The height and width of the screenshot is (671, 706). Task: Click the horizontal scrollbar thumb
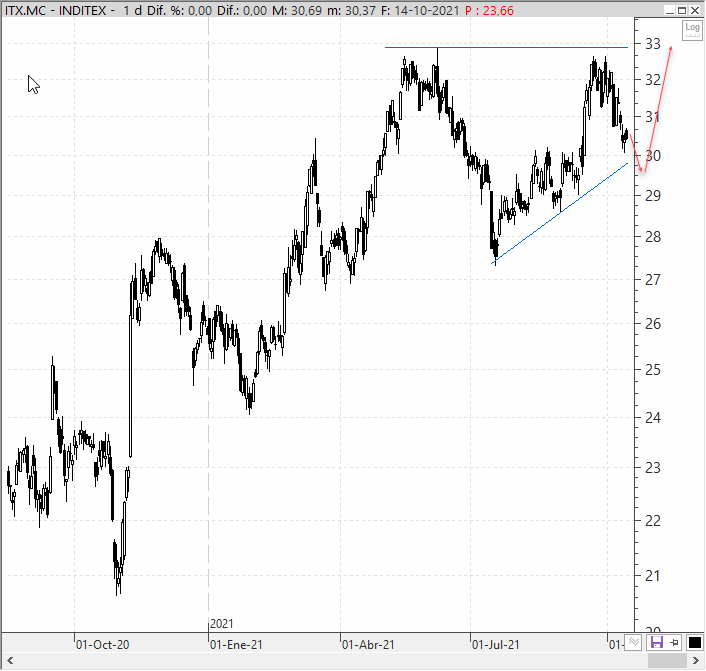coord(667,661)
